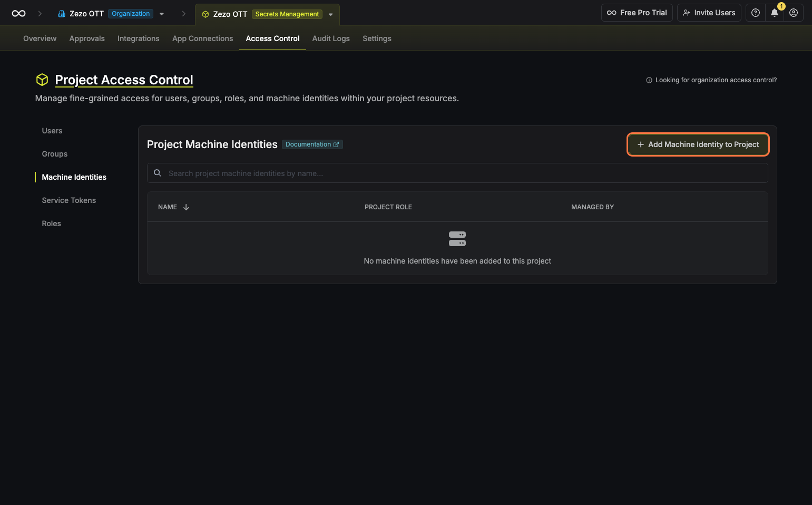Click Add Machine Identity to Project
The height and width of the screenshot is (505, 812).
pyautogui.click(x=698, y=144)
